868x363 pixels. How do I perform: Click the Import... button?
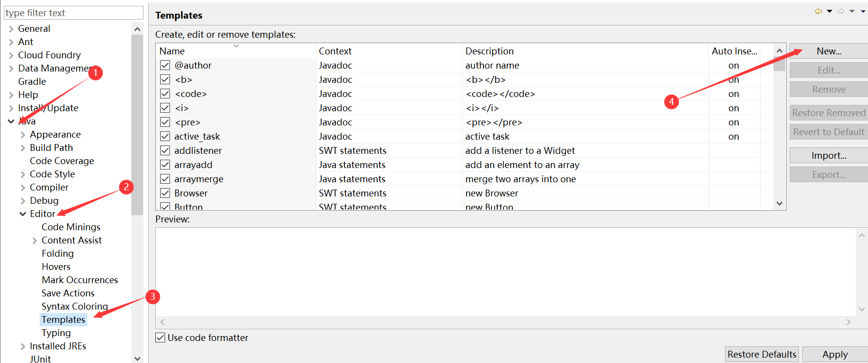[828, 155]
